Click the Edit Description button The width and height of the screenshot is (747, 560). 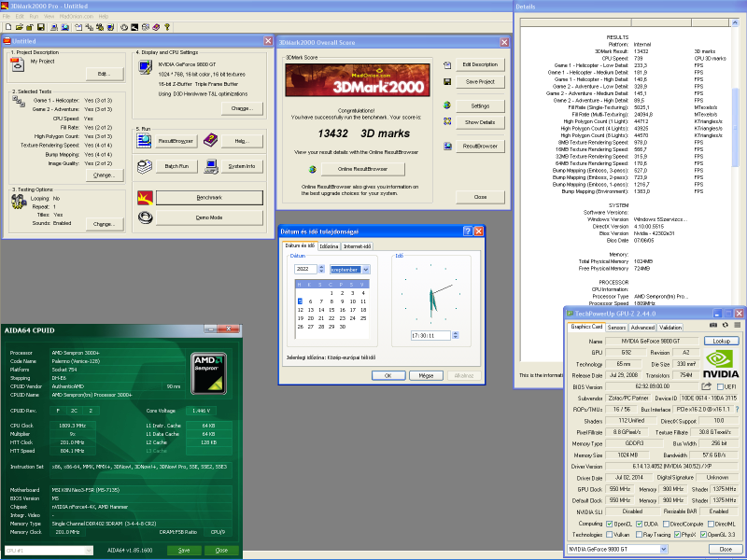coord(480,64)
